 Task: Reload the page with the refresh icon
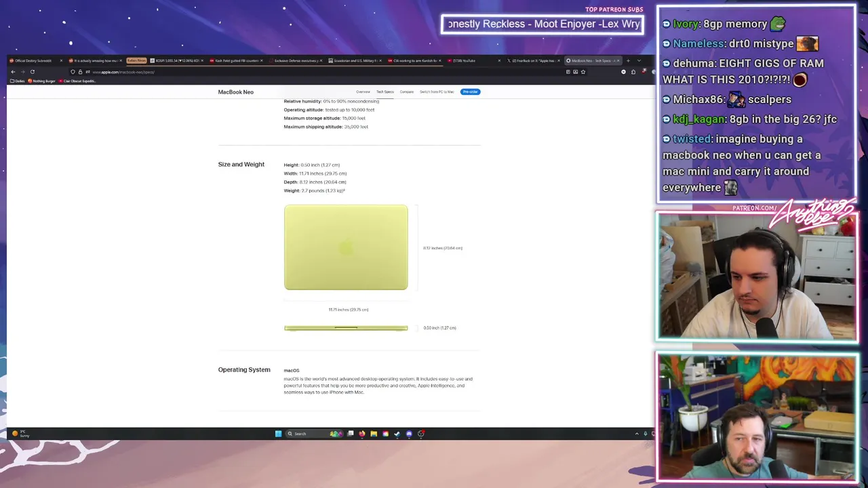(x=32, y=72)
